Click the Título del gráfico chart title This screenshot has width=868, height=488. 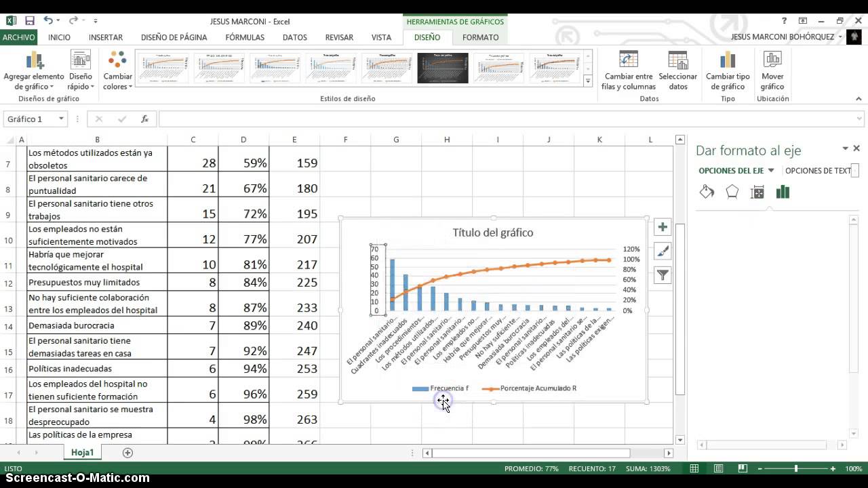tap(493, 232)
